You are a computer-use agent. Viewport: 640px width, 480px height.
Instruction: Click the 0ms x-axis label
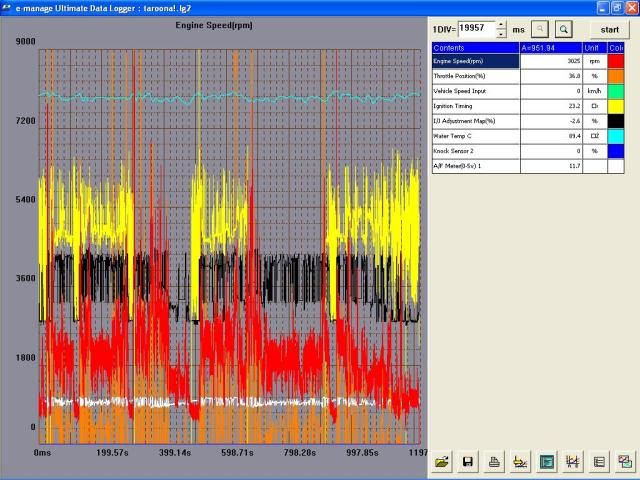(x=42, y=453)
